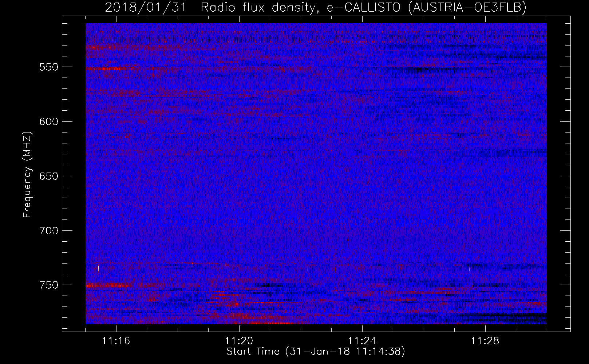
Task: Click the 11:24 time tick label
Action: 362,341
